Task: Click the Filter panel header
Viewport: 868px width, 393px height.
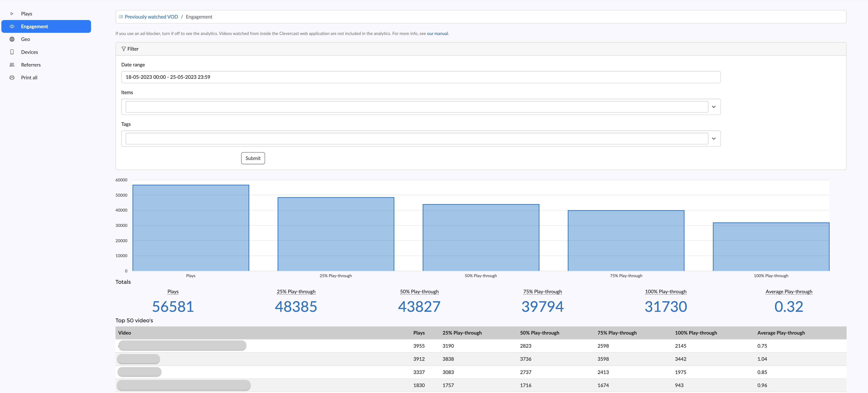Action: pos(481,49)
